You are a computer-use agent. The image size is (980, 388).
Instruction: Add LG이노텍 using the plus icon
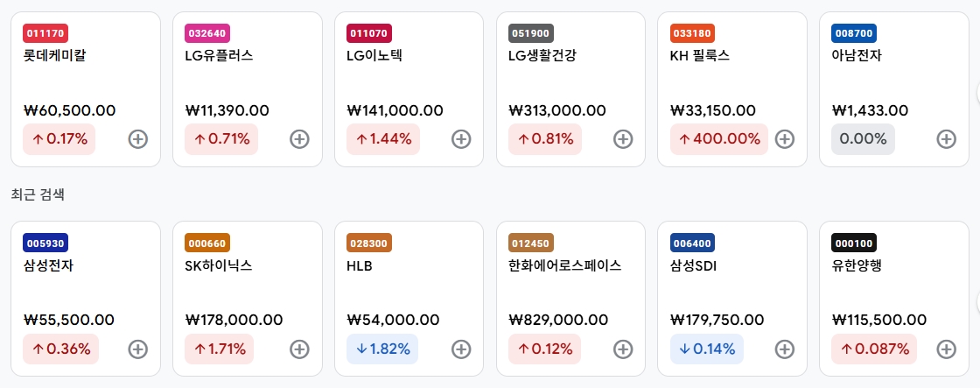tap(461, 139)
